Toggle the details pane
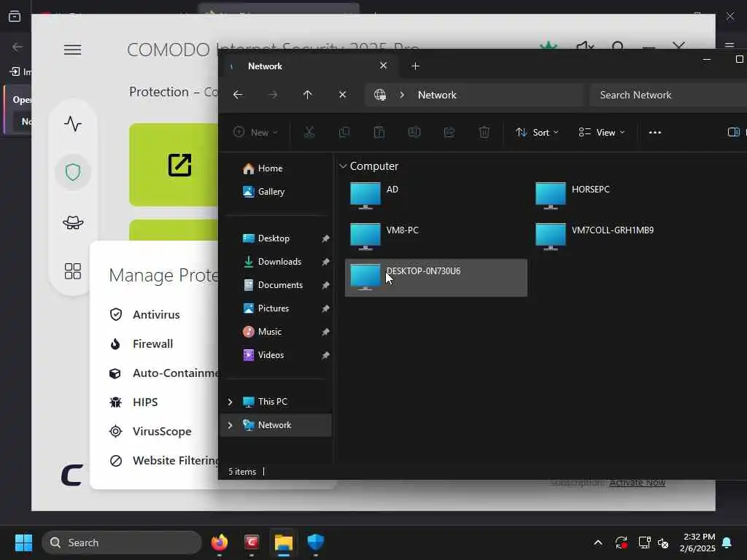The height and width of the screenshot is (560, 747). point(734,132)
